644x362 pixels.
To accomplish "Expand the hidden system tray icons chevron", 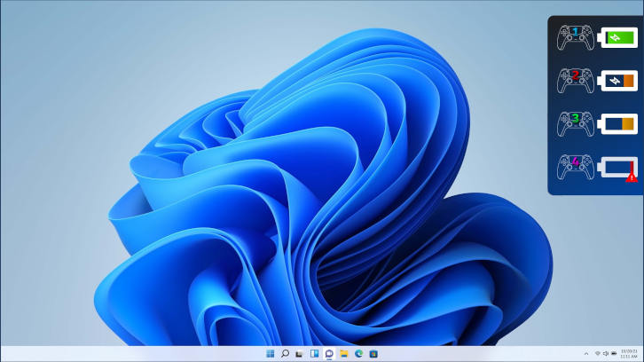I will click(585, 353).
